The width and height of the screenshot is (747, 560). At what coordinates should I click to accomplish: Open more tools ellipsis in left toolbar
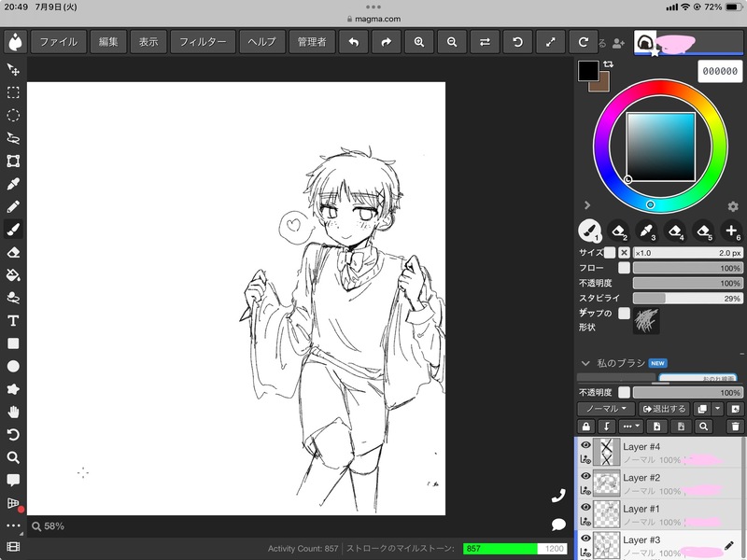(x=13, y=525)
